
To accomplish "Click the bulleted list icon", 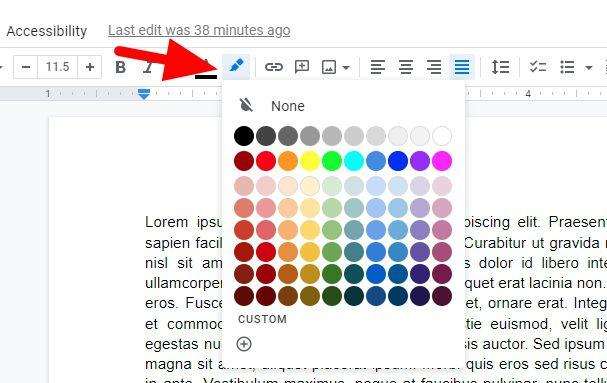I will pos(567,67).
